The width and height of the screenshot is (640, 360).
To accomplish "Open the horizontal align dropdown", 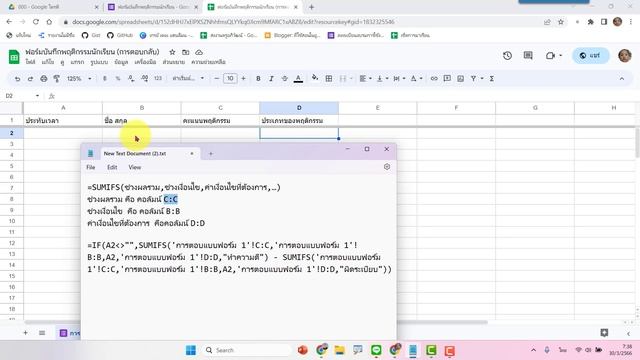I will (365, 79).
